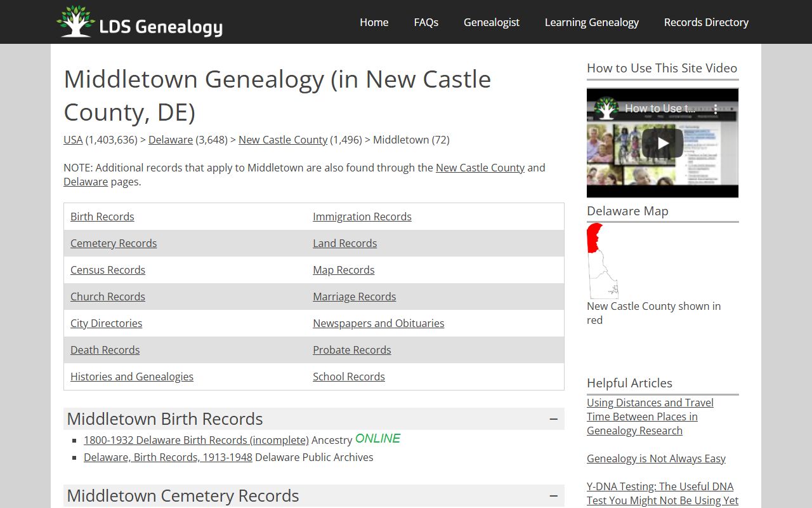Viewport: 812px width, 508px height.
Task: Open the FAQs menu item
Action: coord(426,22)
